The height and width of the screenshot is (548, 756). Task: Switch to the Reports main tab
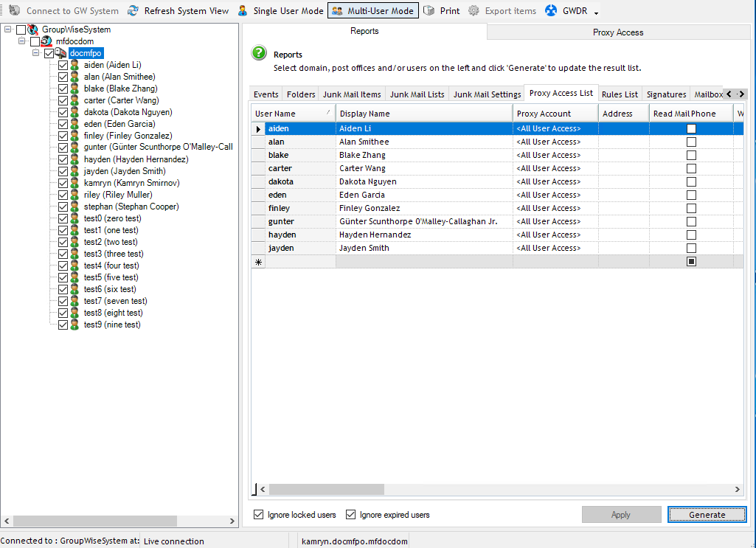(x=364, y=31)
